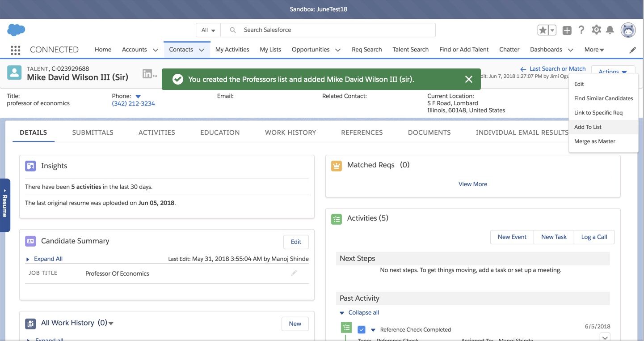Open the Help question mark icon
The height and width of the screenshot is (341, 644).
click(x=581, y=30)
